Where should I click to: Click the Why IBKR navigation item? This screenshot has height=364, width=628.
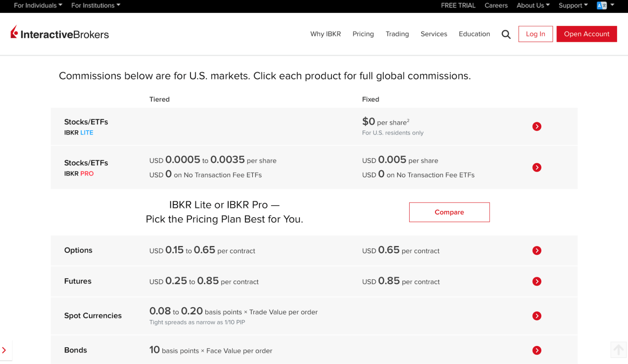325,34
